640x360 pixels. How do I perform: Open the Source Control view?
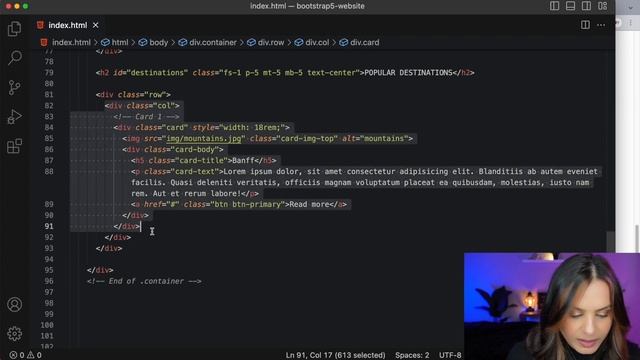[15, 87]
